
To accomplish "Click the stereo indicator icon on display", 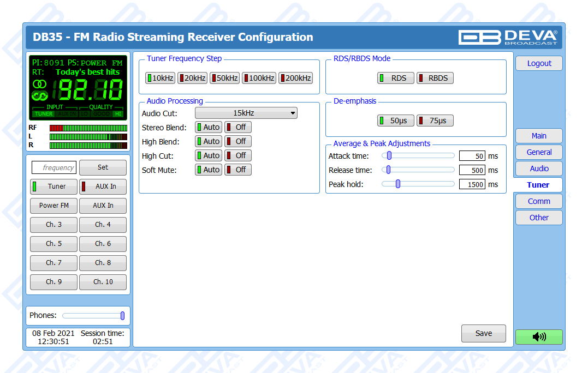I will pos(39,84).
